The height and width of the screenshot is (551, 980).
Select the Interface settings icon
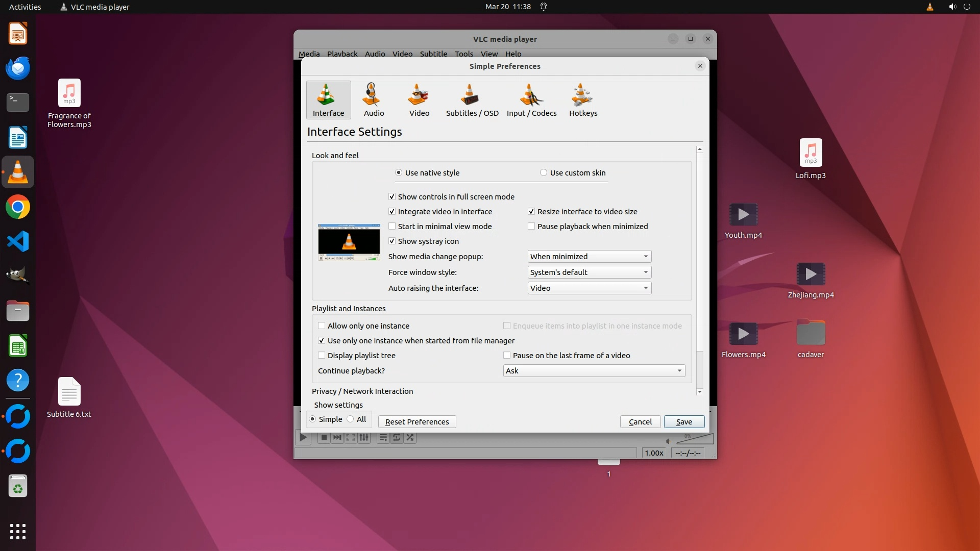coord(328,100)
